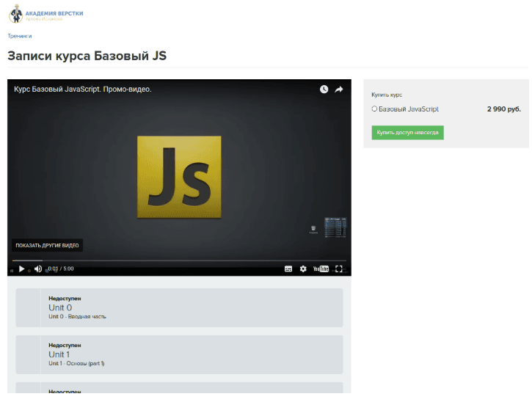Click the Купить доступ навсегда button
This screenshot has width=532, height=402.
[407, 133]
